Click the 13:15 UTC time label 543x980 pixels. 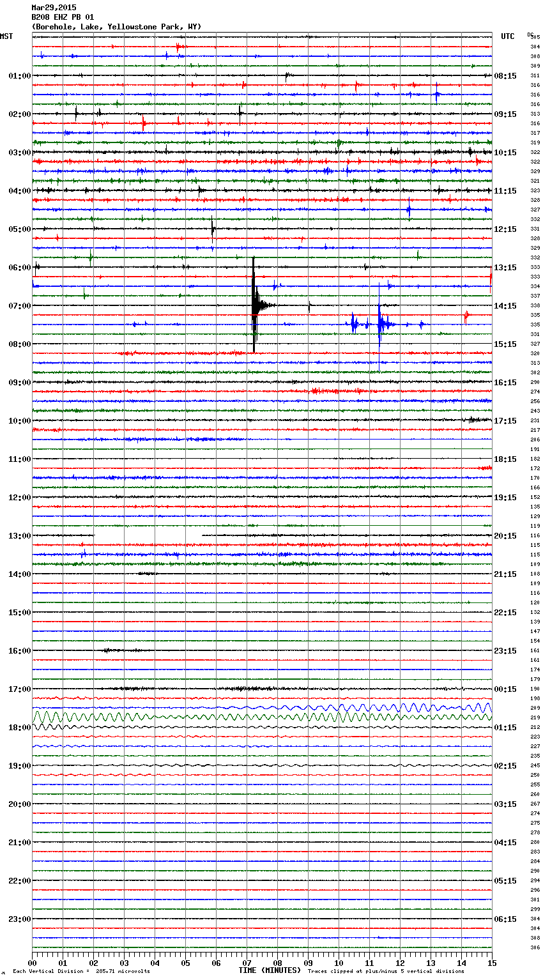click(x=505, y=268)
